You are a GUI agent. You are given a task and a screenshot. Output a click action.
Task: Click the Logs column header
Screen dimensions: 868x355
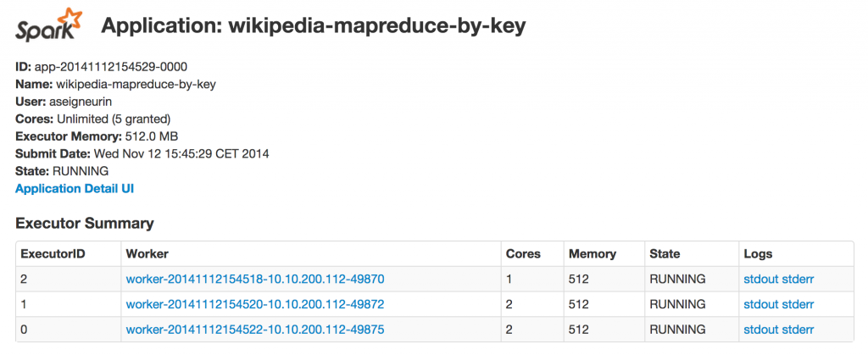click(758, 253)
